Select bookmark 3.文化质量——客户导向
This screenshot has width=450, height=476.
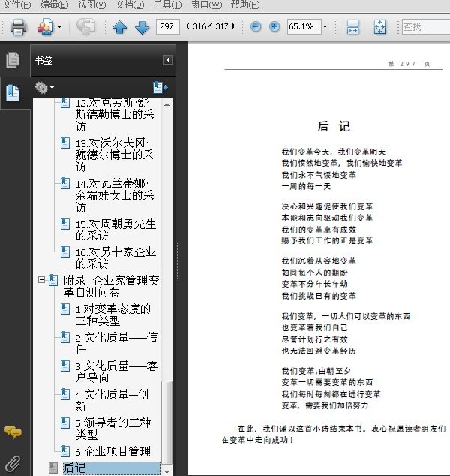[x=116, y=372]
